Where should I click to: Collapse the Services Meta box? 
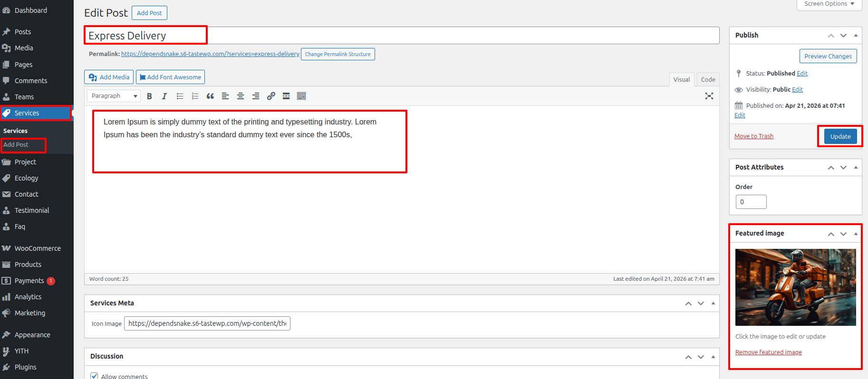click(713, 303)
